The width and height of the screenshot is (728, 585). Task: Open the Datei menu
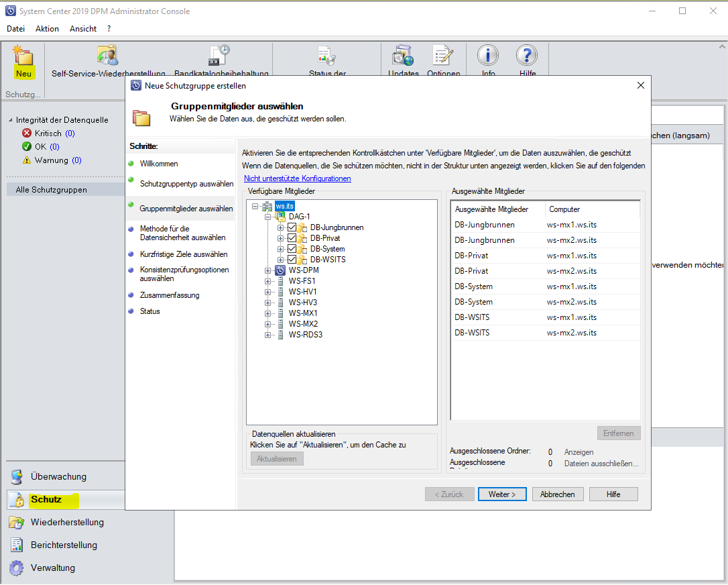tap(15, 29)
